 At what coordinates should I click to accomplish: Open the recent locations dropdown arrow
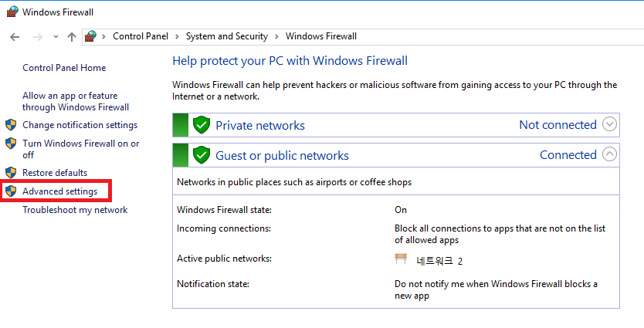(x=55, y=37)
